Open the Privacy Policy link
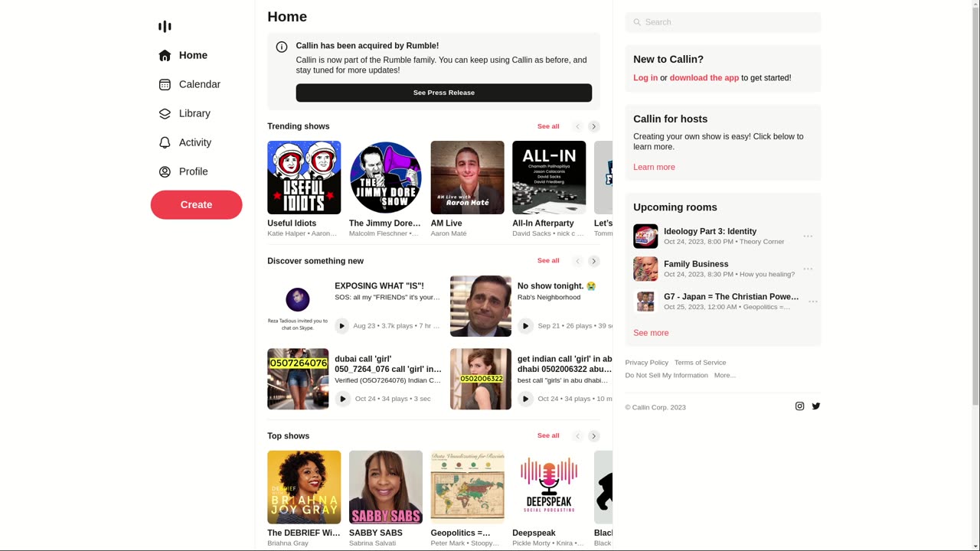Image resolution: width=980 pixels, height=551 pixels. [646, 363]
